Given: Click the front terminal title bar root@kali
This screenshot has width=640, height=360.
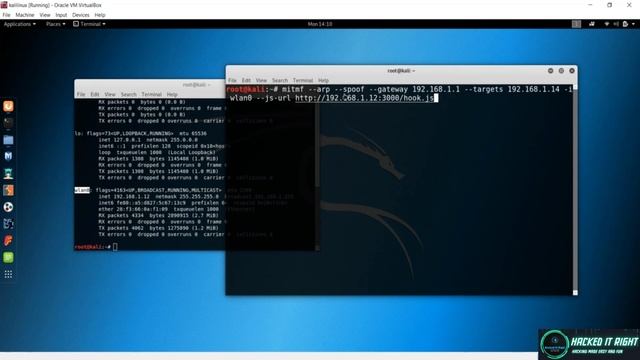Looking at the screenshot, I should pos(401,71).
